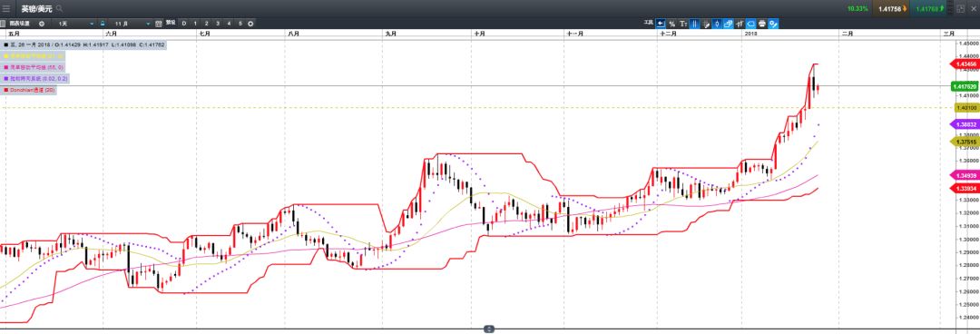
Task: Print the chart with the printer icon
Action: coord(762,24)
